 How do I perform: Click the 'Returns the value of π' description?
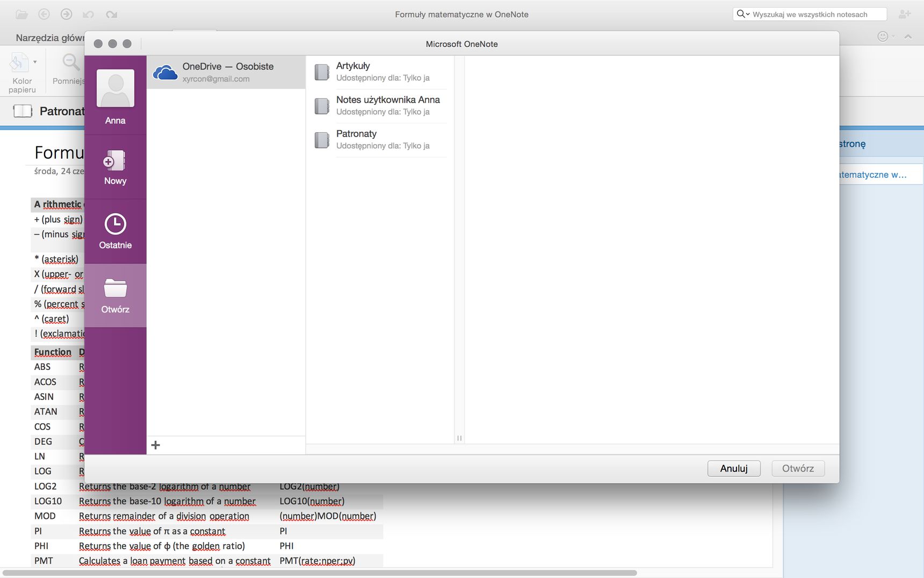click(x=152, y=531)
